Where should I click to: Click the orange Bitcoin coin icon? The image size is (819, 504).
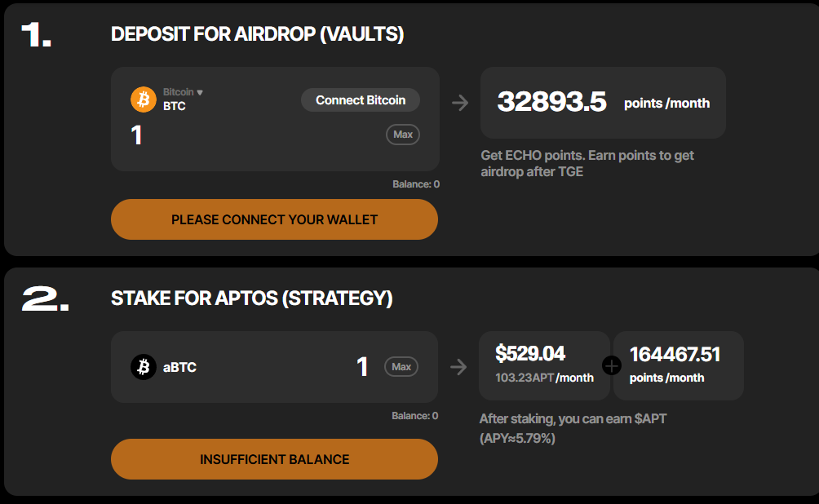(x=144, y=99)
